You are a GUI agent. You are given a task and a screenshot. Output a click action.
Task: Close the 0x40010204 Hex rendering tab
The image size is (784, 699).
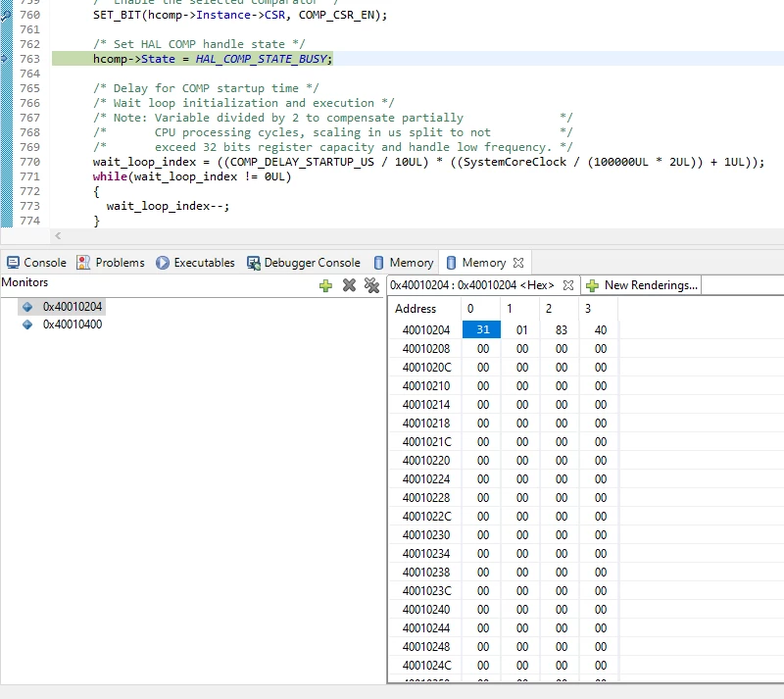tap(568, 285)
